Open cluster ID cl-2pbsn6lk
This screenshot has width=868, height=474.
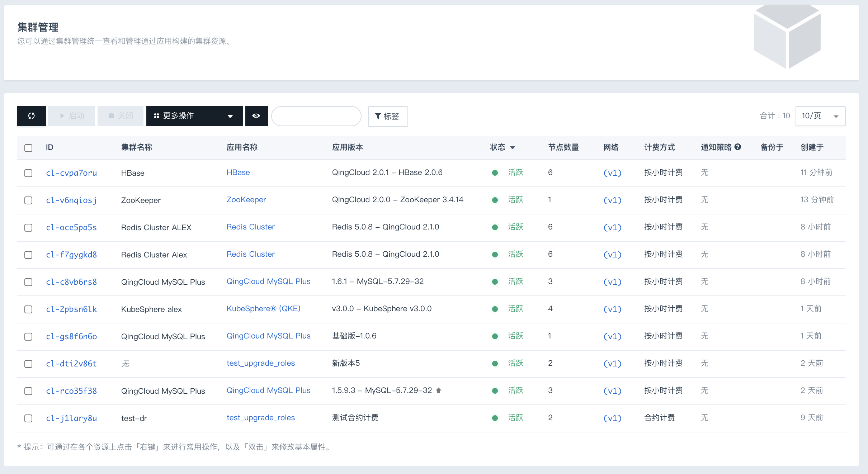pyautogui.click(x=71, y=309)
